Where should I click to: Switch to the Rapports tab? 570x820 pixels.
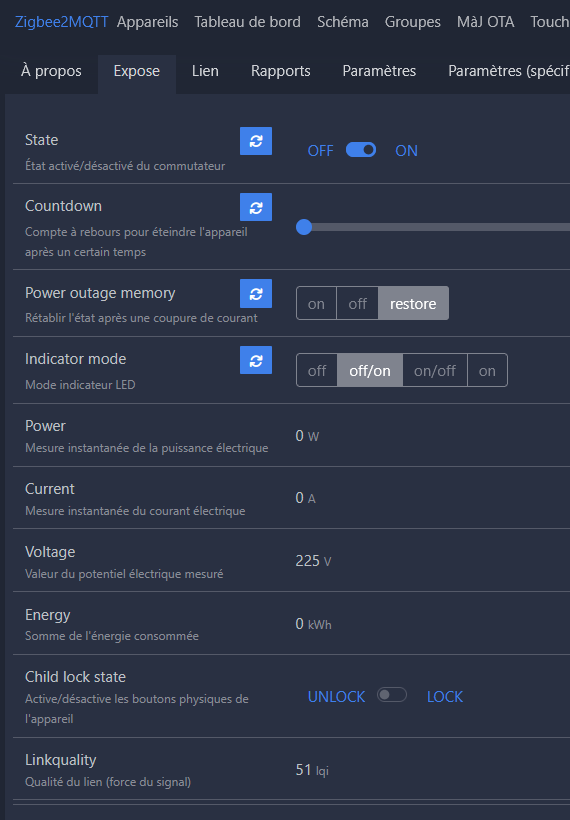(x=281, y=71)
